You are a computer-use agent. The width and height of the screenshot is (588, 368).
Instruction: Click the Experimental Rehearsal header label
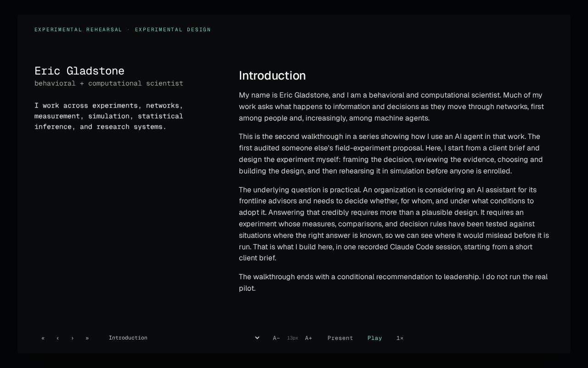[x=79, y=30]
